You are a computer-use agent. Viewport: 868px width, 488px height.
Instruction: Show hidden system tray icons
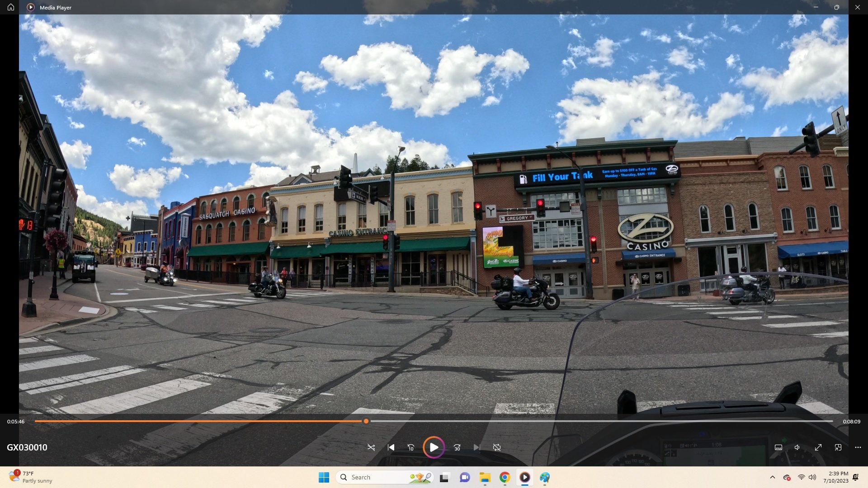773,477
